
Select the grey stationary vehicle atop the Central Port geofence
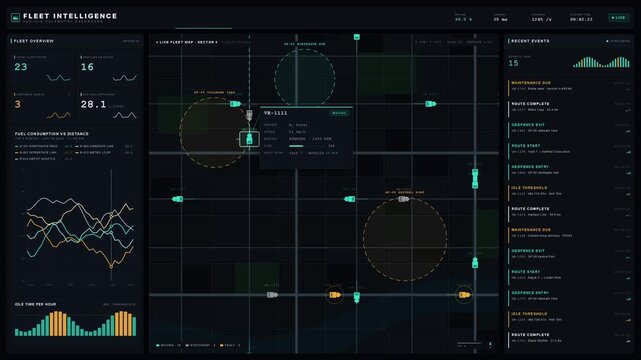coord(403,199)
